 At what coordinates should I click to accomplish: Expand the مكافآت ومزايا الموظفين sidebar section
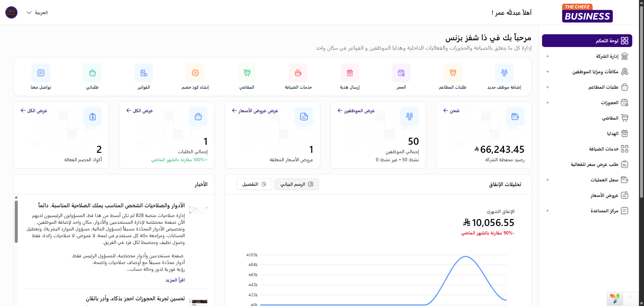pos(547,72)
